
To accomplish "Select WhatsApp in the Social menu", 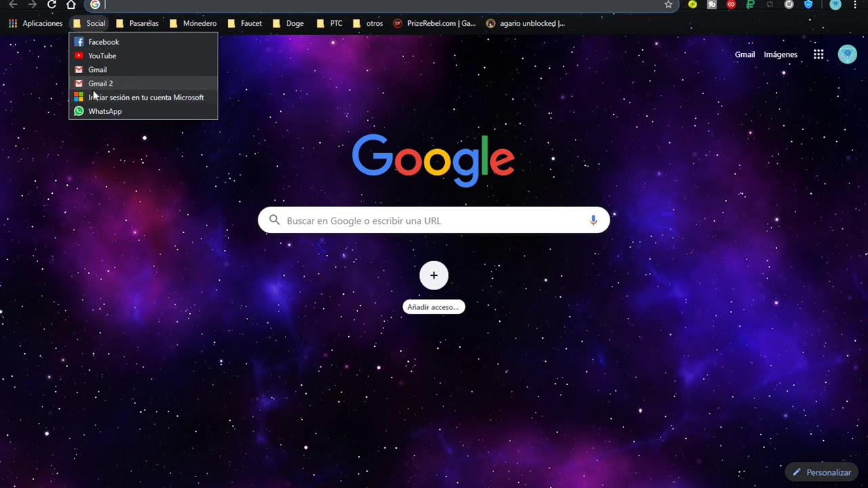I will tap(143, 111).
